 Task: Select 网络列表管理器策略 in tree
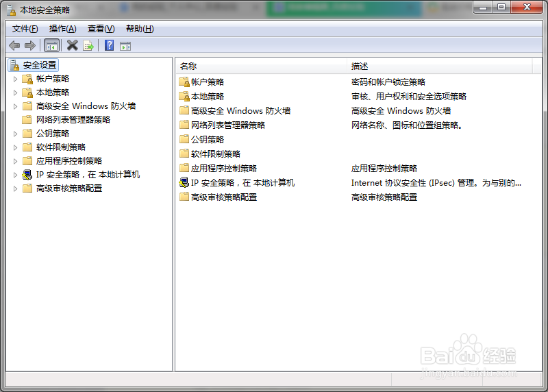[73, 120]
